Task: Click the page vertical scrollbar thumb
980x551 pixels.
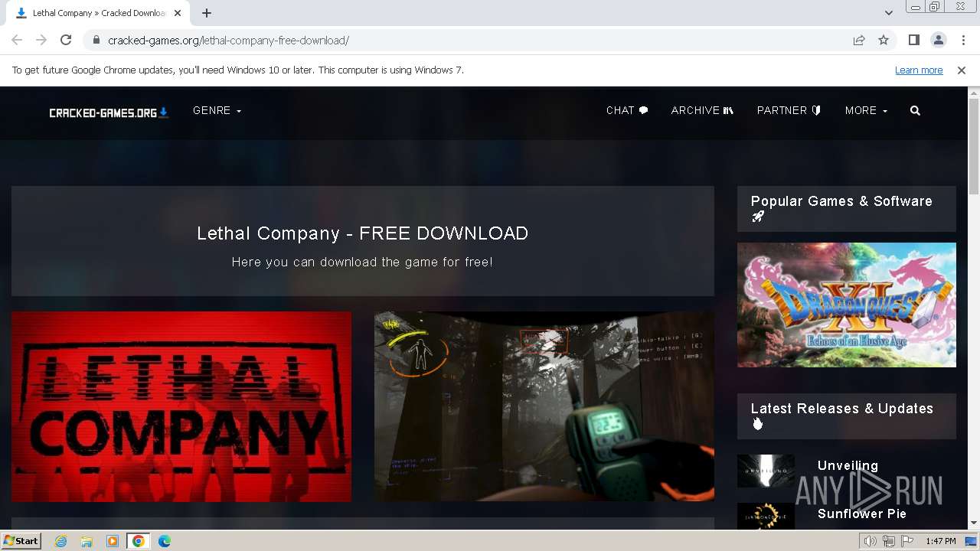Action: [974, 147]
